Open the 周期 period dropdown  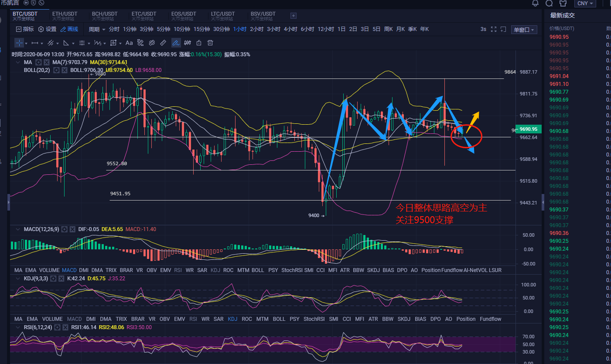97,29
